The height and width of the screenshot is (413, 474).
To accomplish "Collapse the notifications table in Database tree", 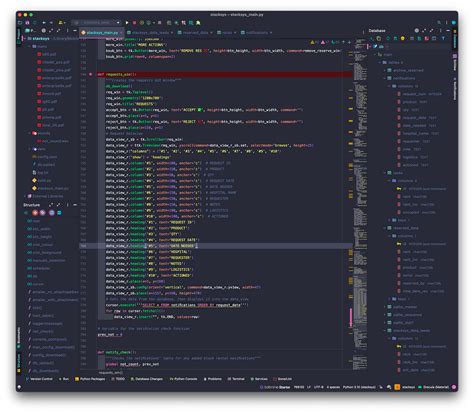I will coord(385,78).
